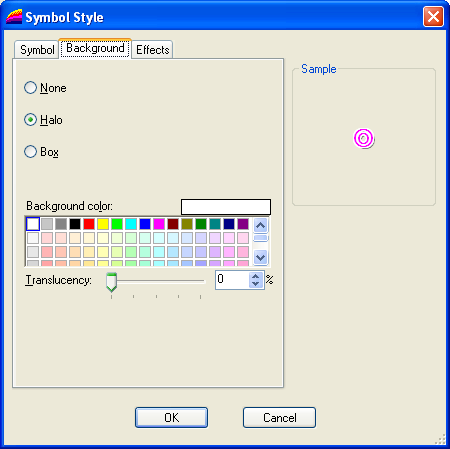Click the color palette scroll up arrow
Viewport: 450px width, 449px height.
click(260, 226)
